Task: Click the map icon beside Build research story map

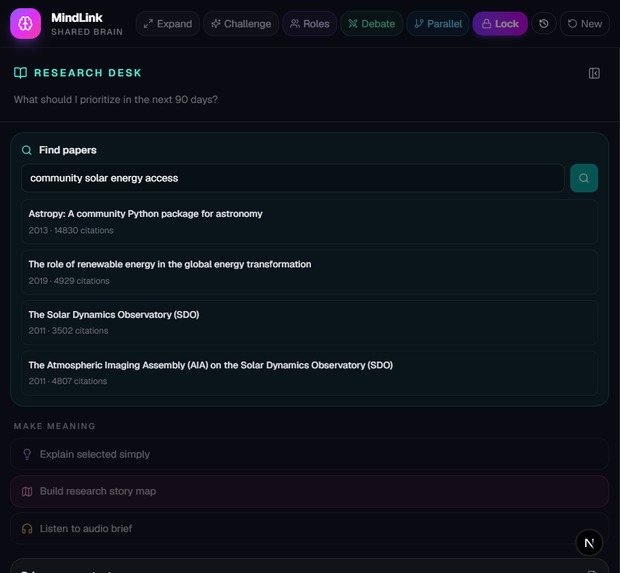Action: (27, 492)
